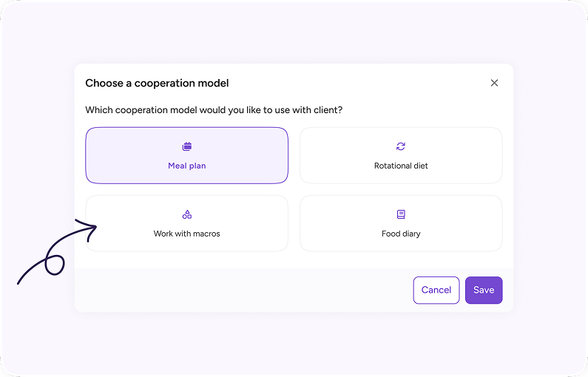Click the book icon above Food diary
This screenshot has width=588, height=377.
[401, 214]
